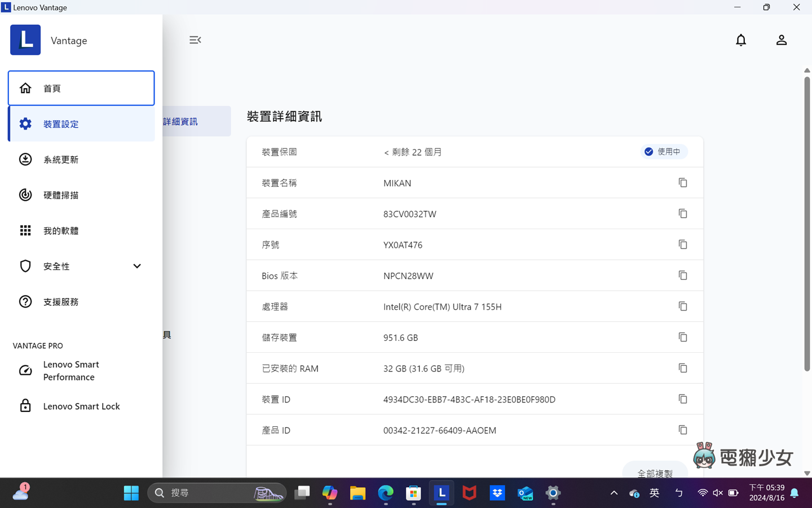Open McAfee from the taskbar

tap(469, 493)
